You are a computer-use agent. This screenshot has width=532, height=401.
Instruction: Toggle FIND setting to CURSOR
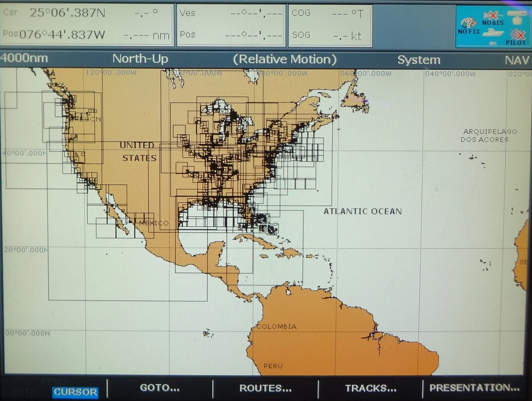(x=75, y=392)
